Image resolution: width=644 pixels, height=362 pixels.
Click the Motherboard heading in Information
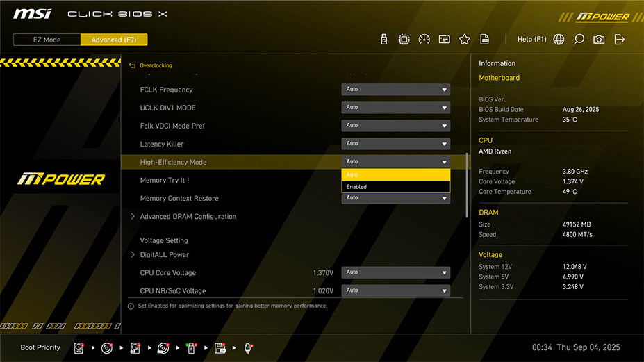coord(499,78)
